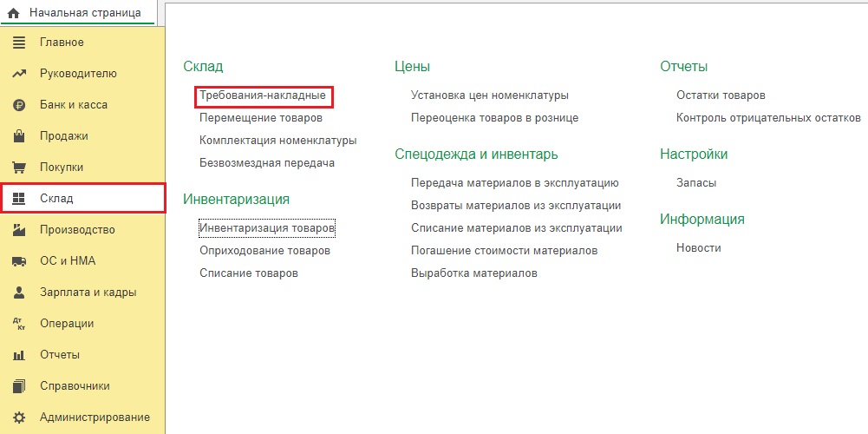
Task: Open Выработка материалов link
Action: (x=473, y=273)
